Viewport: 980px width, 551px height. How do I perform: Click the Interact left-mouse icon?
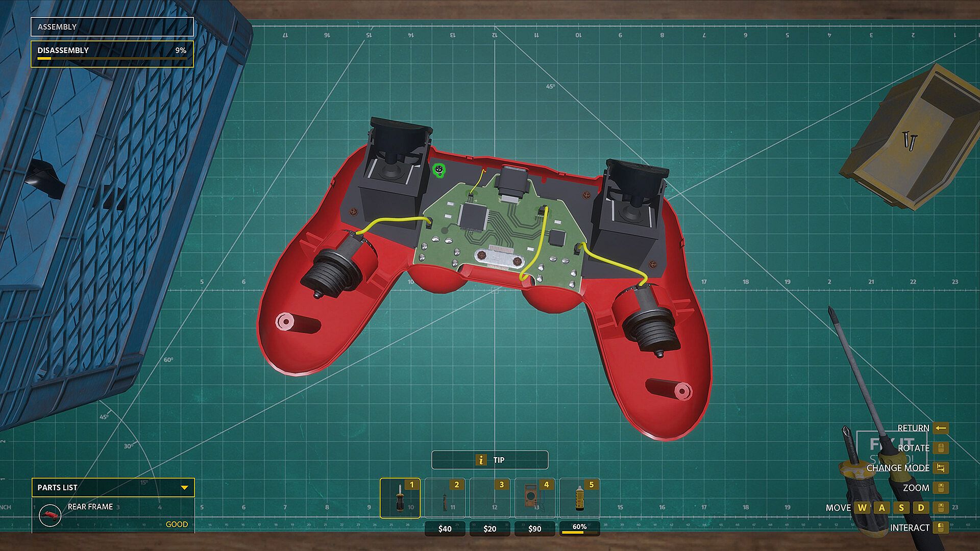(x=941, y=528)
